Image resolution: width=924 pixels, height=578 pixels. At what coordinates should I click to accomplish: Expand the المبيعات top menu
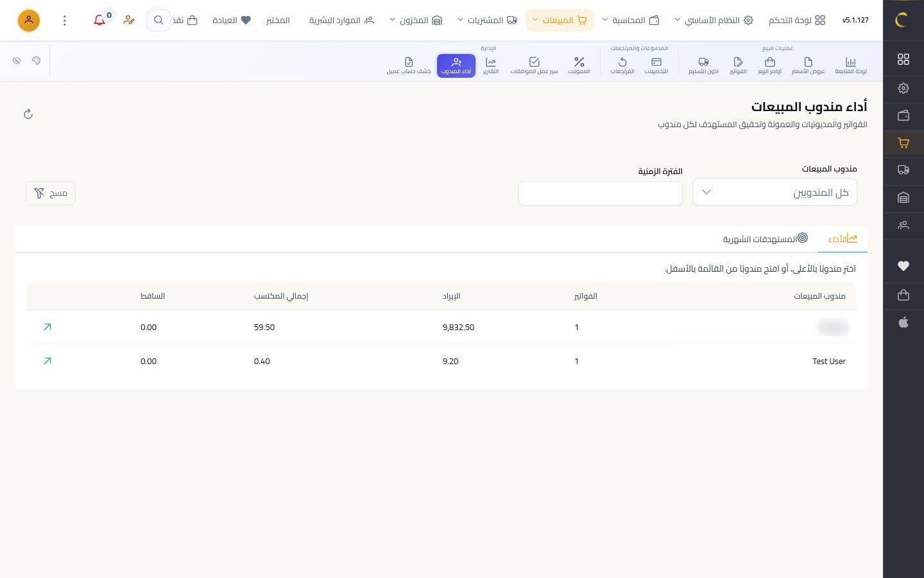560,21
